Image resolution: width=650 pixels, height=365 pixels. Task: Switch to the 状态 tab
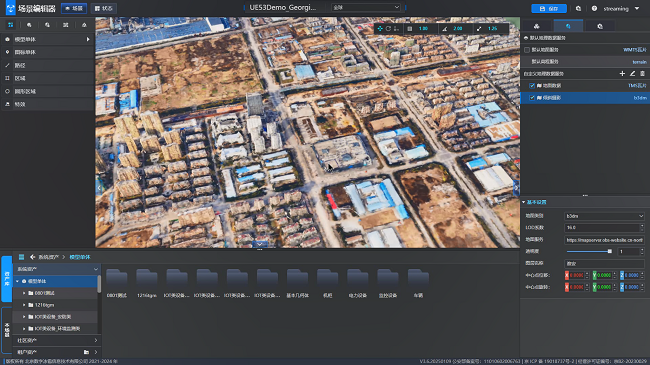(103, 8)
